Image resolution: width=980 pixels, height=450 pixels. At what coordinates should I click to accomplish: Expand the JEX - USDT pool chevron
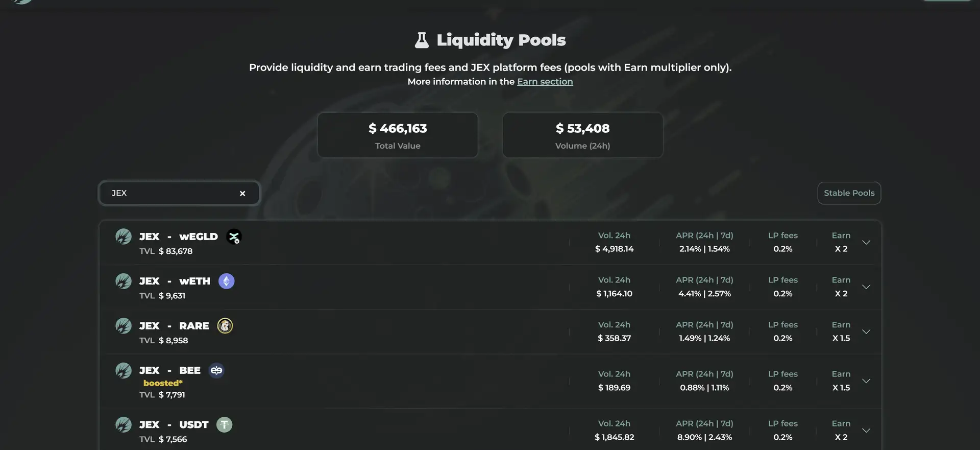coord(866,431)
